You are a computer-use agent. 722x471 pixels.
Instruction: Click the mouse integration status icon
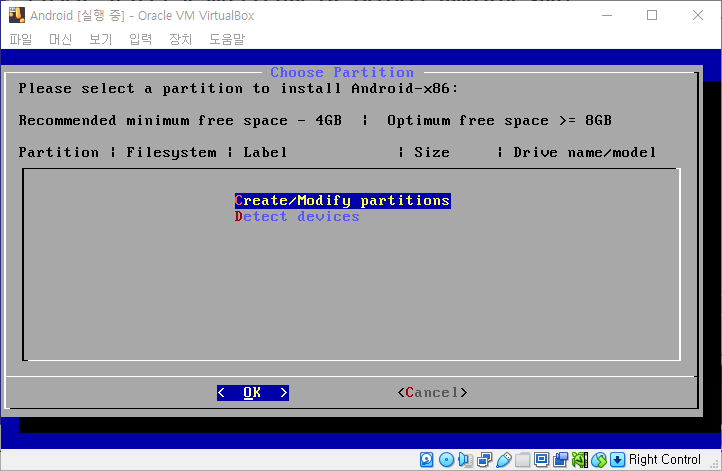599,459
